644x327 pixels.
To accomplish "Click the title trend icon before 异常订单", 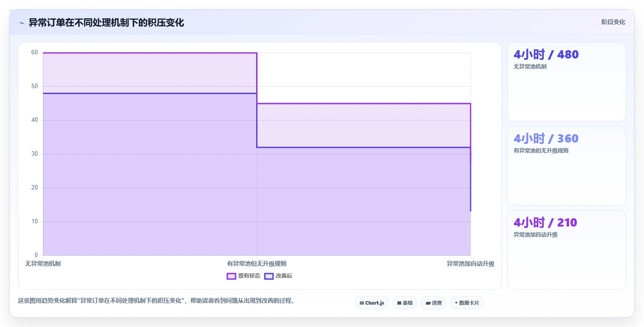I will (x=21, y=23).
